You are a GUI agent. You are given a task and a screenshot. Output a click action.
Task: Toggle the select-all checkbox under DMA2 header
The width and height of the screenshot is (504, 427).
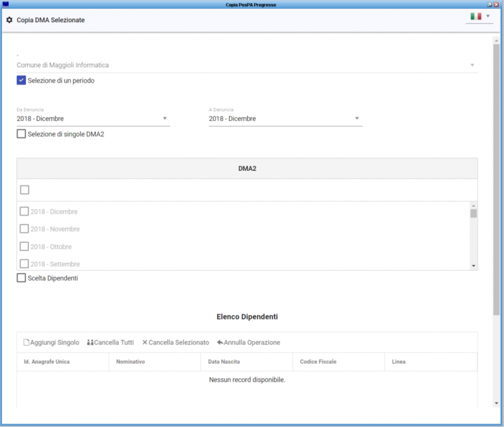point(25,190)
